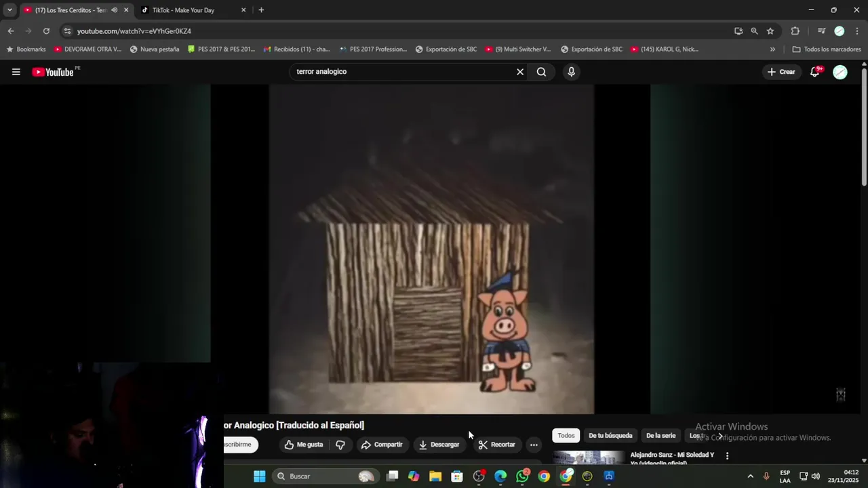Open YouTube account avatar menu
868x488 pixels.
[x=840, y=72]
